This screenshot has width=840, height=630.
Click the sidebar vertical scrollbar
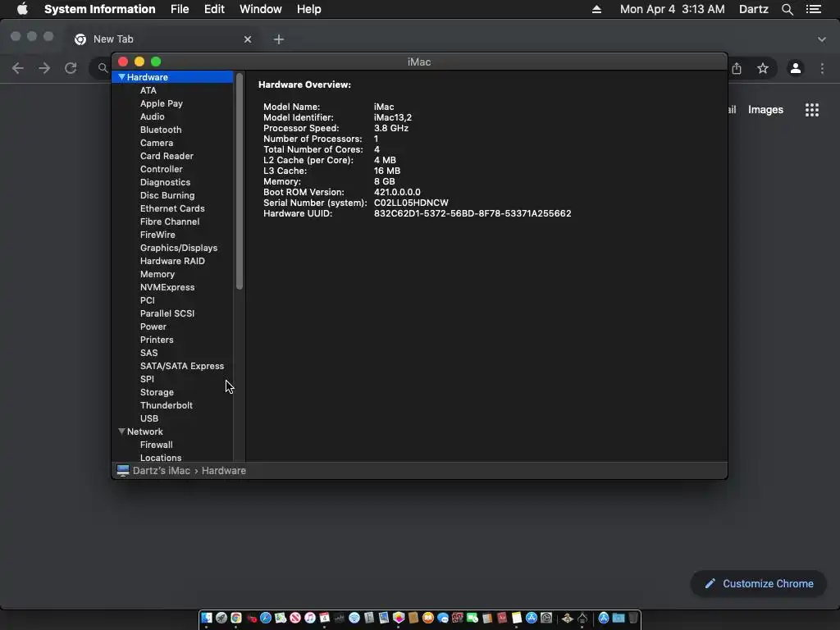pos(240,182)
